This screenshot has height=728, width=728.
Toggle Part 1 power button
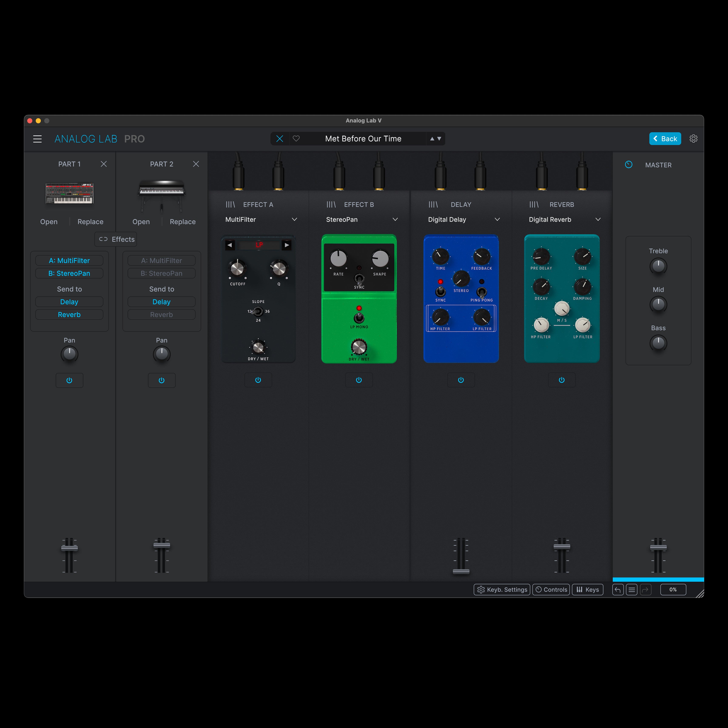pos(69,380)
